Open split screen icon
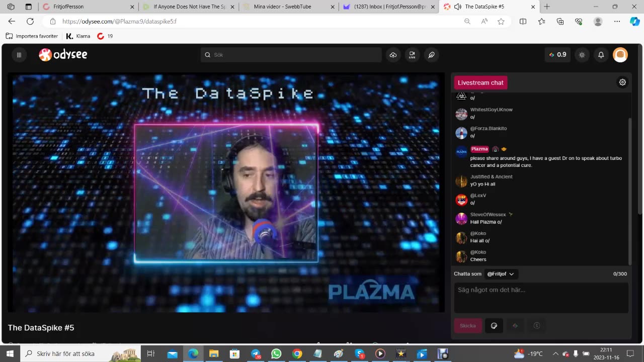The width and height of the screenshot is (644, 362). tap(523, 21)
